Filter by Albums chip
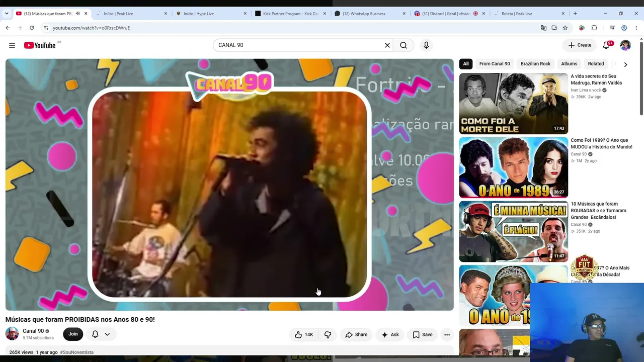Screen dimensions: 644x362 [569, 64]
